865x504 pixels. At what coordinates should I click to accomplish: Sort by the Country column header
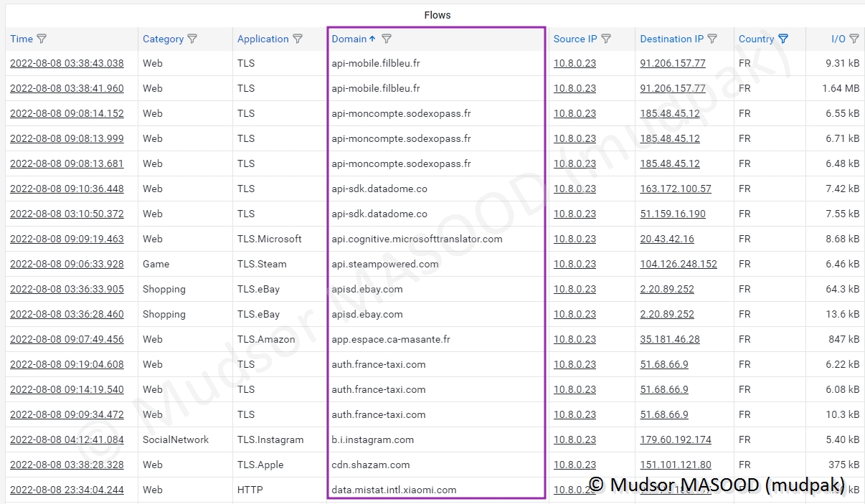pyautogui.click(x=756, y=39)
